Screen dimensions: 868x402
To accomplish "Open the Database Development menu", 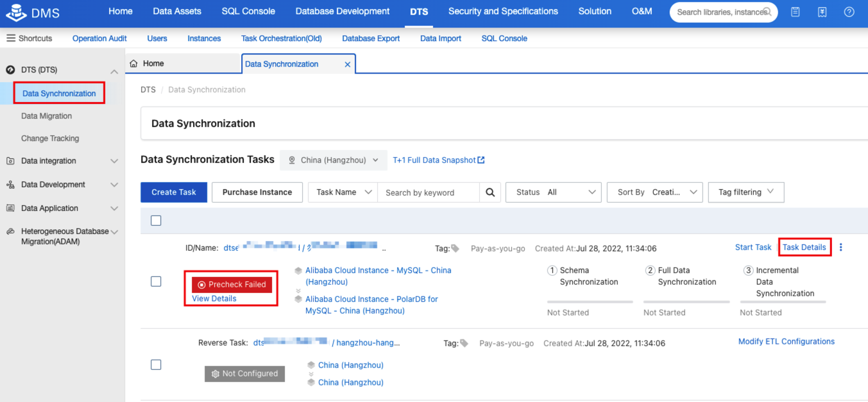I will pos(343,11).
